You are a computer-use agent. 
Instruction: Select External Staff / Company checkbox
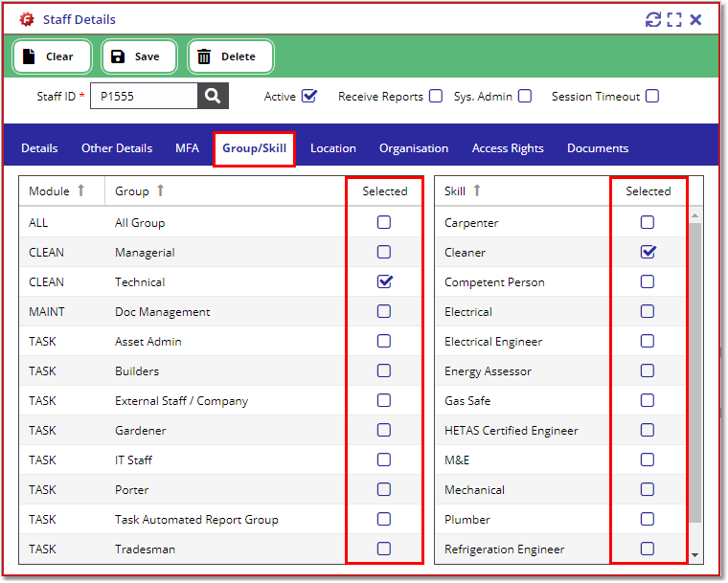coord(384,400)
